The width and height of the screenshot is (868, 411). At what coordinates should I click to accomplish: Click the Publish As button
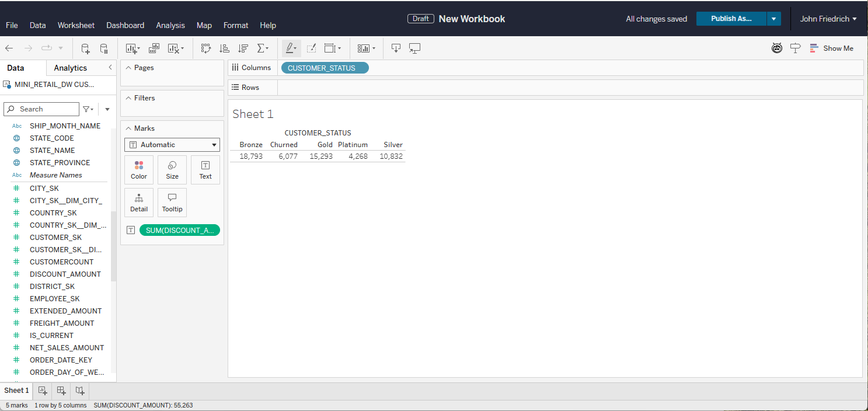tap(731, 19)
